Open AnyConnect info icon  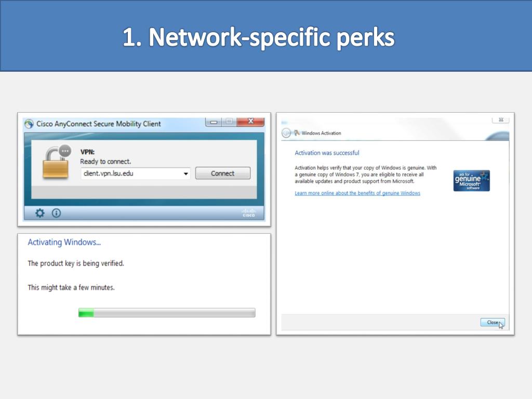click(56, 213)
